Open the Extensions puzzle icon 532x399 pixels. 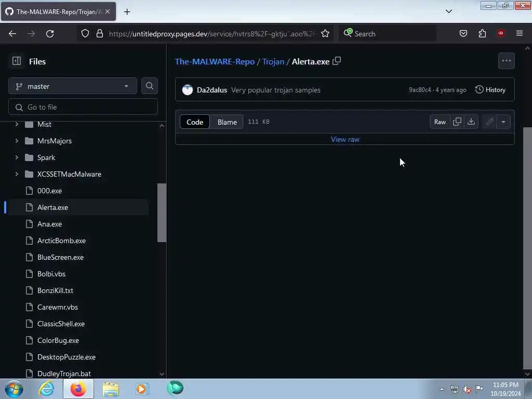[x=482, y=34]
